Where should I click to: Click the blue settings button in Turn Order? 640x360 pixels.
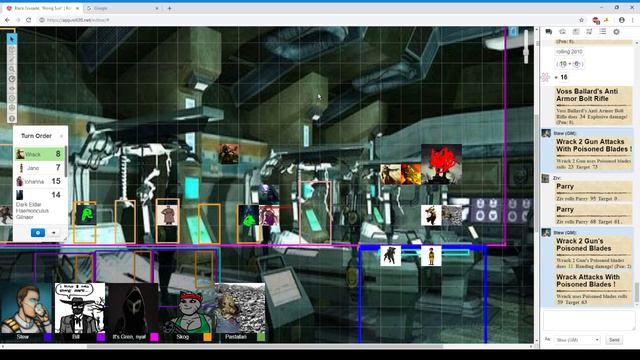coord(38,233)
